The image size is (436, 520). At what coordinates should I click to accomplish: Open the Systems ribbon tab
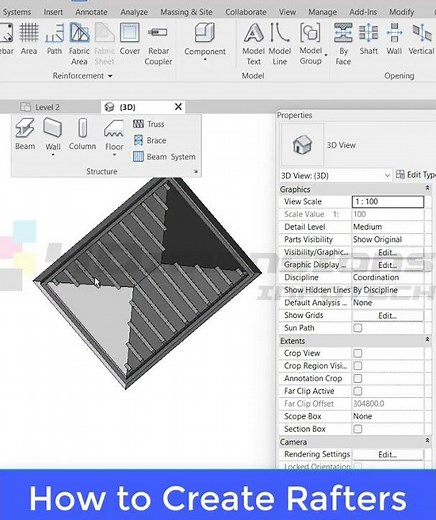click(16, 12)
